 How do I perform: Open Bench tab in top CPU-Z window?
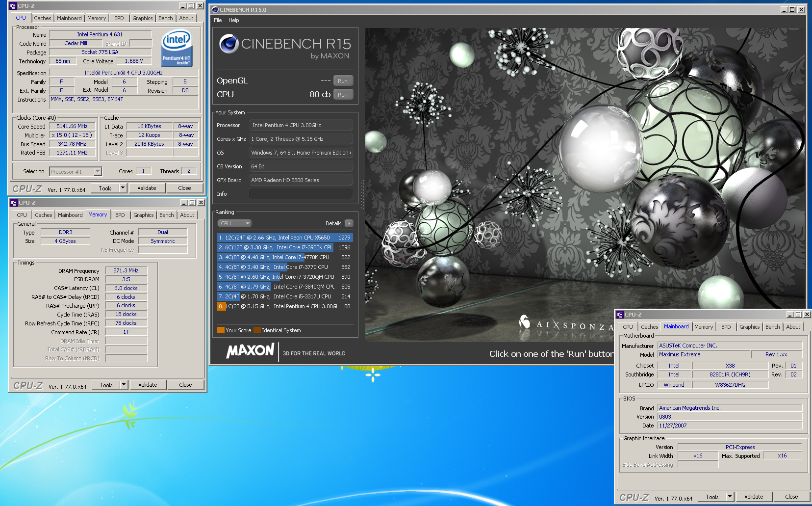(x=166, y=18)
